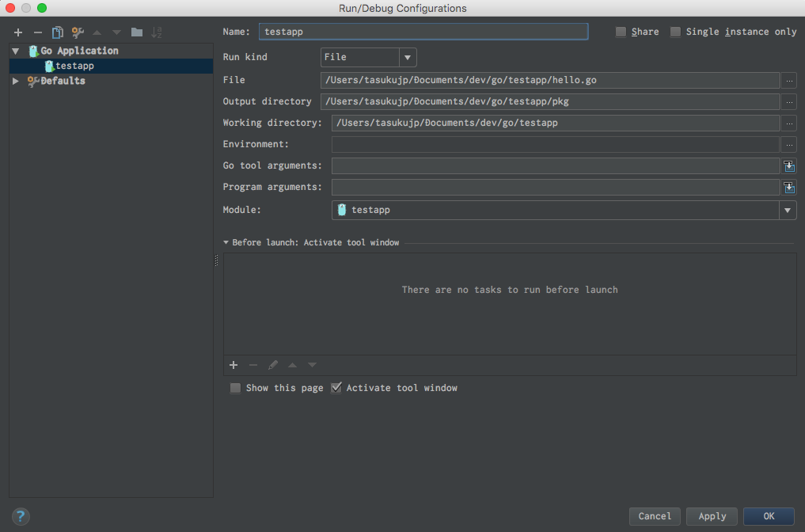Add a new run configuration
Screen dimensions: 805x532
tap(18, 32)
